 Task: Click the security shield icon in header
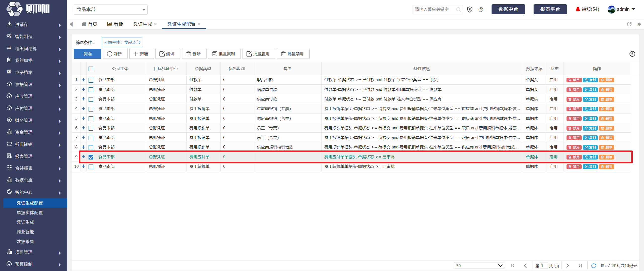pyautogui.click(x=470, y=10)
